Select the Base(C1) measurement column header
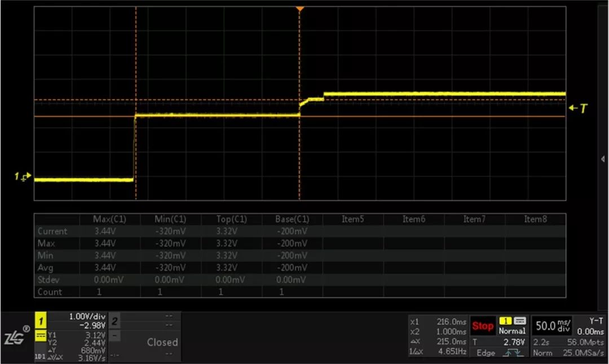Screen dimensions: 609x364 [x=293, y=219]
